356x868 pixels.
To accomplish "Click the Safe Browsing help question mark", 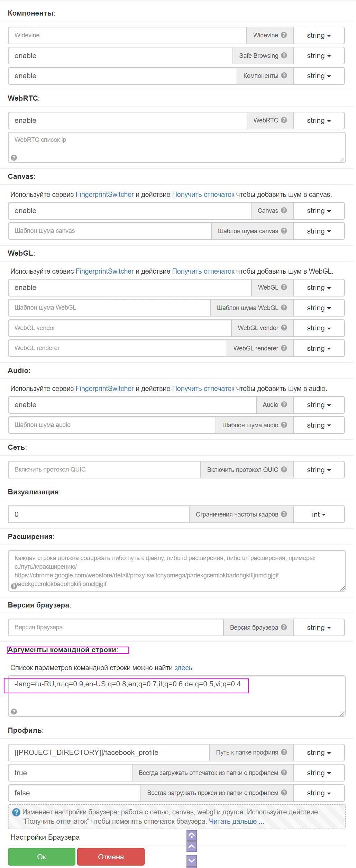I will click(284, 55).
